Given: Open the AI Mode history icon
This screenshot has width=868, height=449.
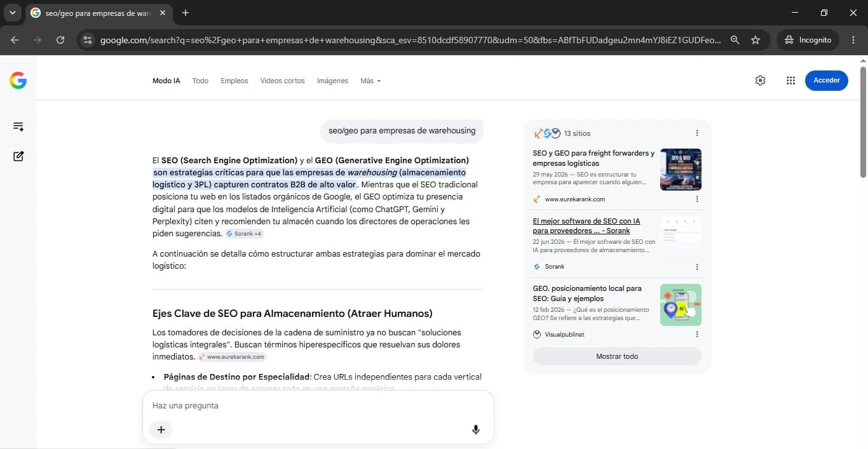Looking at the screenshot, I should tap(18, 126).
